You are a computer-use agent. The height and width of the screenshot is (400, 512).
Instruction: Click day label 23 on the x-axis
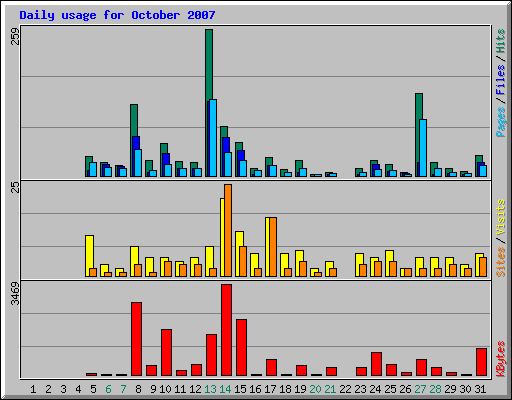point(360,389)
